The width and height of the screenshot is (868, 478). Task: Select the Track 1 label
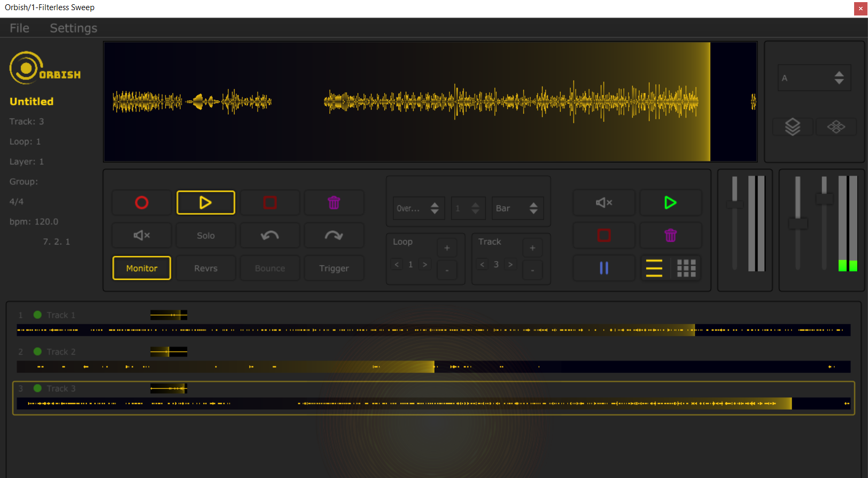click(61, 315)
